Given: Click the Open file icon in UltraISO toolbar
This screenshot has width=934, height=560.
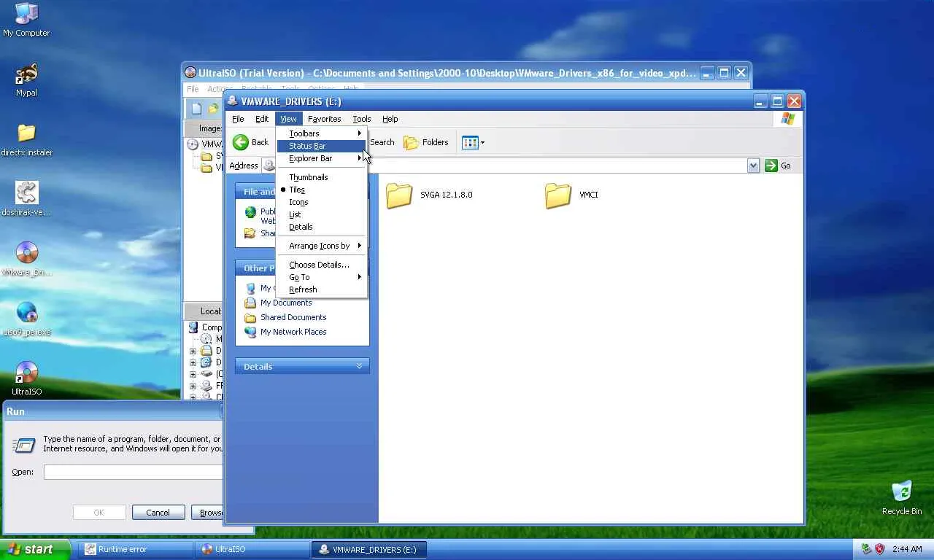Looking at the screenshot, I should [x=213, y=109].
